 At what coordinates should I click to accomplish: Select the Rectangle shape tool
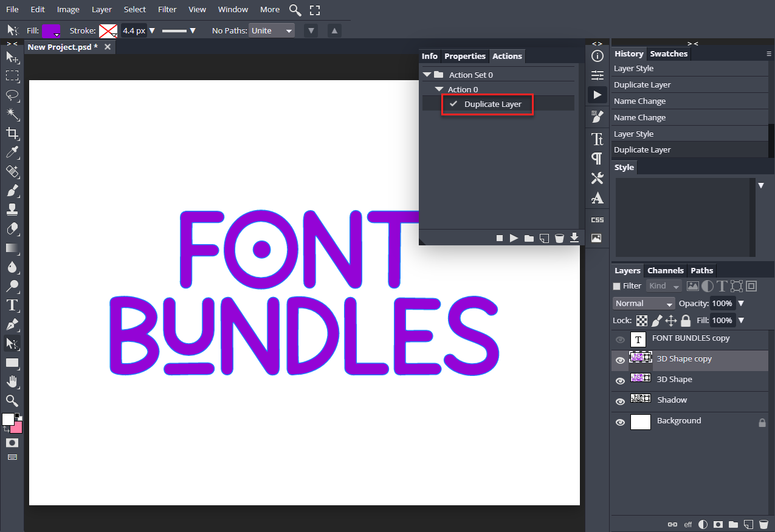[x=12, y=363]
